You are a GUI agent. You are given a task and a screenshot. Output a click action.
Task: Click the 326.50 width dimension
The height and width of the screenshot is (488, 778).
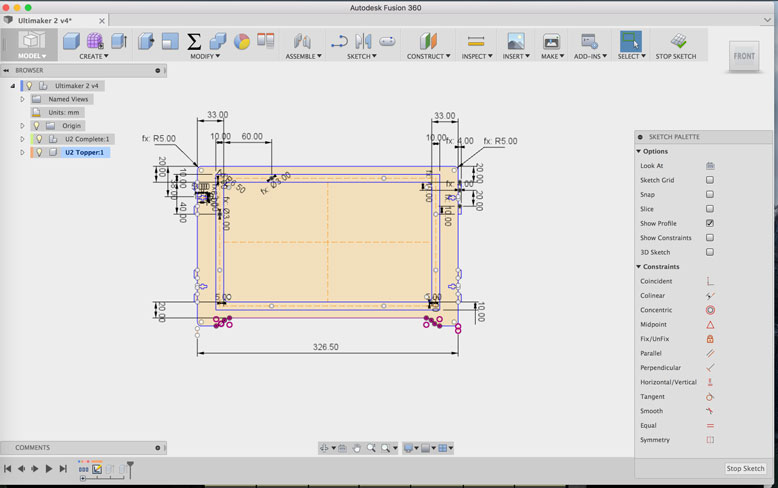(x=326, y=347)
